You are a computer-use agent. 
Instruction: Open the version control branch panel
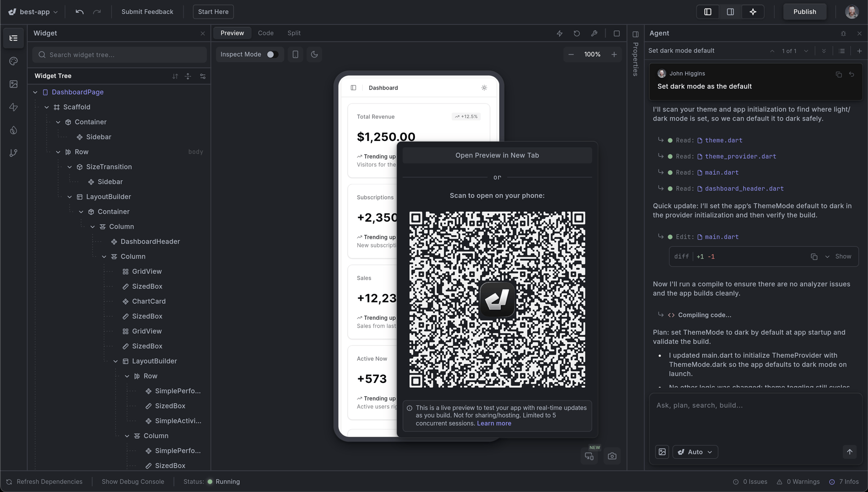[x=13, y=153]
